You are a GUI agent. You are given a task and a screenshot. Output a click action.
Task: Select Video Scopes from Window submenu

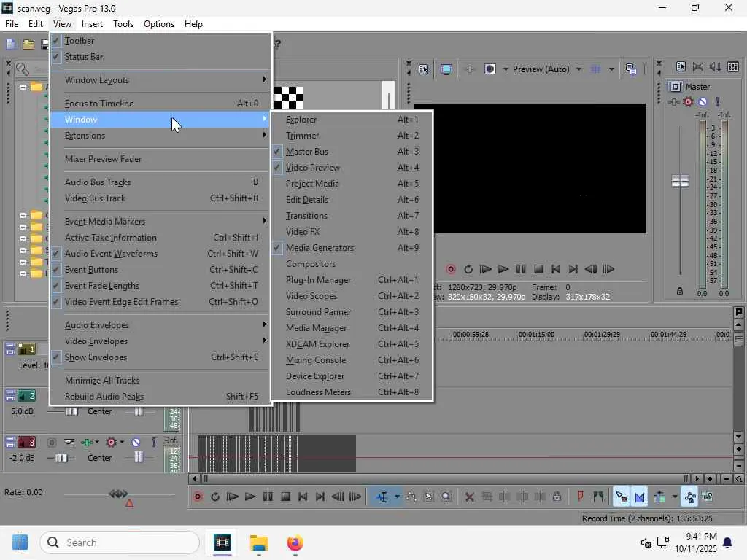click(x=352, y=296)
